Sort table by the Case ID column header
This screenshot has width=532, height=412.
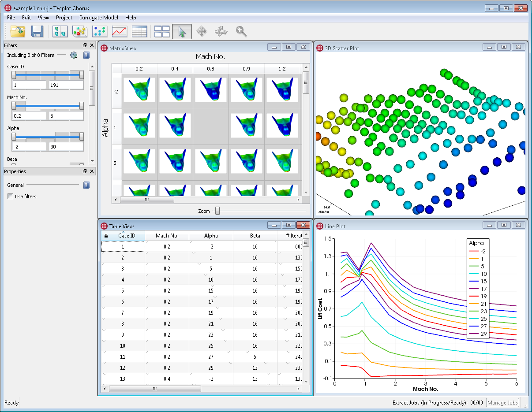click(123, 236)
